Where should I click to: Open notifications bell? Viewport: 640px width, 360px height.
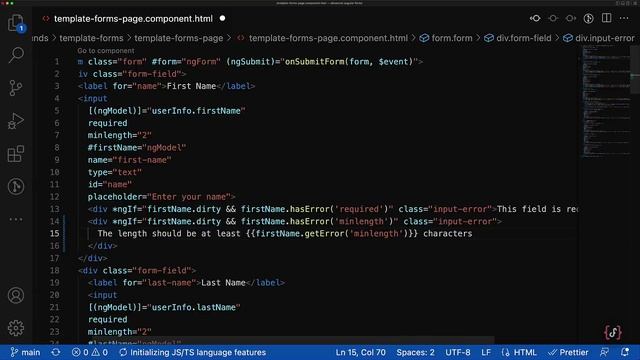[x=625, y=352]
